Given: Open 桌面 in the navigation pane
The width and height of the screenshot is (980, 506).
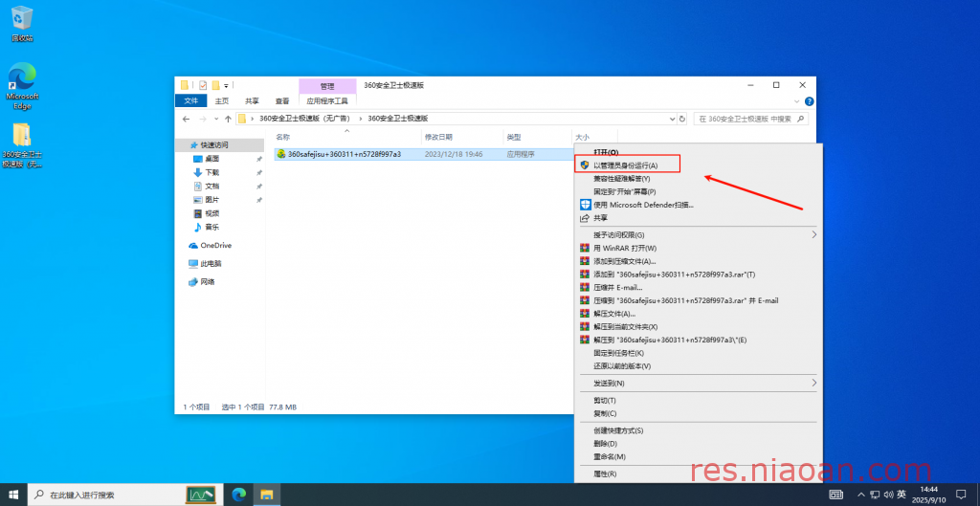Looking at the screenshot, I should (x=212, y=159).
